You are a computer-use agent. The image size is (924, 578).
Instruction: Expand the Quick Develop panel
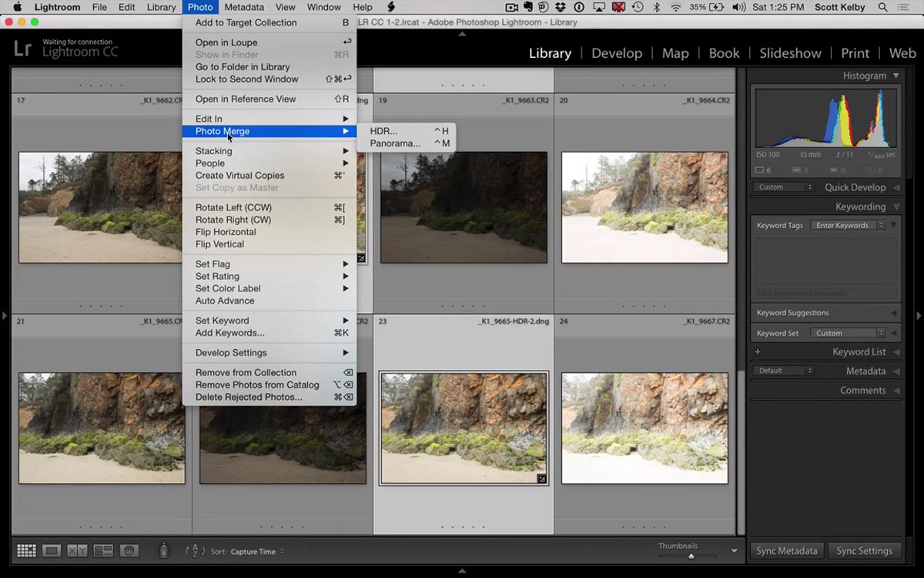(896, 187)
